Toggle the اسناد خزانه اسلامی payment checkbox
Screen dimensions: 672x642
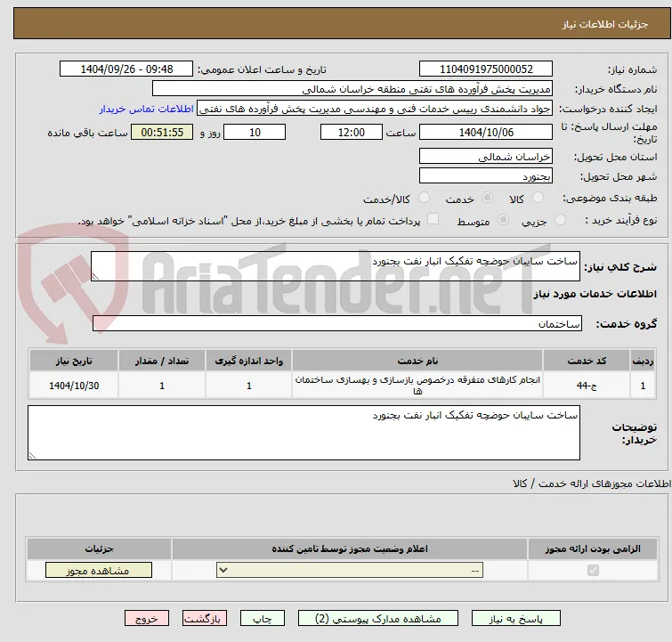click(x=433, y=219)
